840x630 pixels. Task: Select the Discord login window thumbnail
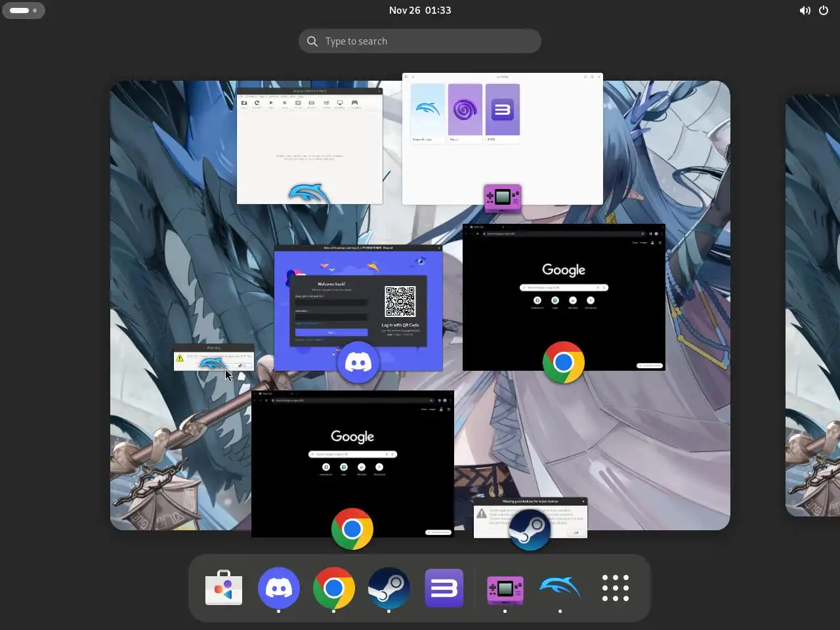(358, 308)
